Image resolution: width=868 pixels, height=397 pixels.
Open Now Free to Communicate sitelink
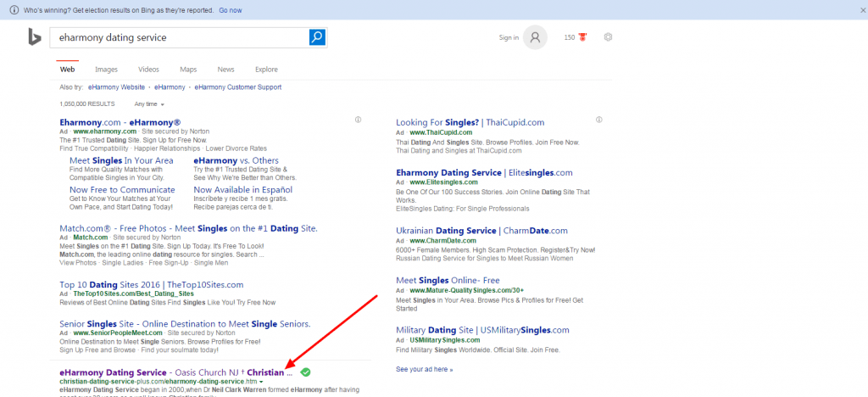[122, 189]
